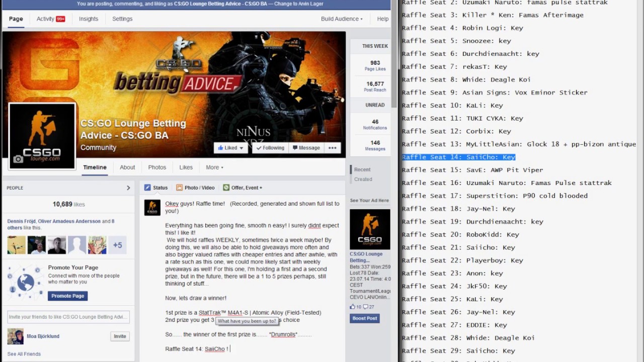This screenshot has width=644, height=362.
Task: Click the camera icon on profile picture
Action: pyautogui.click(x=18, y=159)
